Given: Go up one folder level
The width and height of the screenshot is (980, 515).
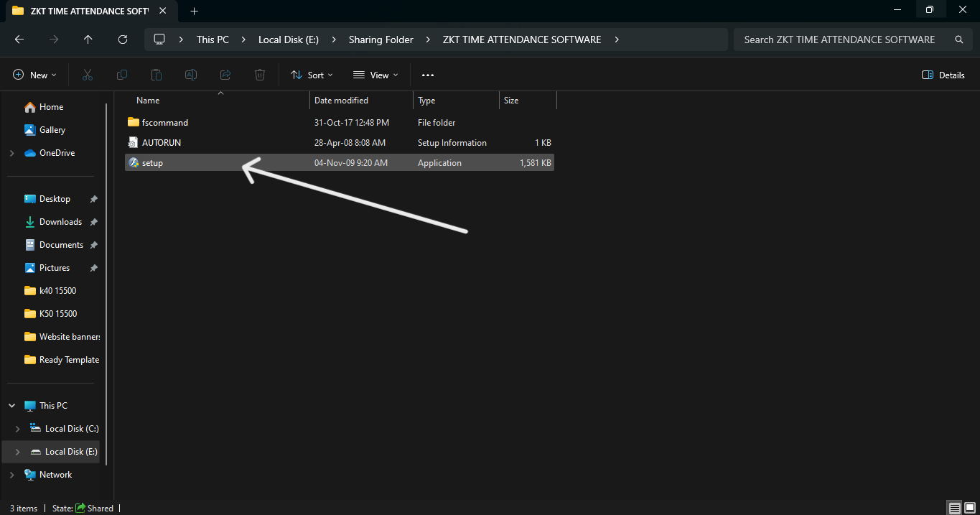Looking at the screenshot, I should pos(88,40).
